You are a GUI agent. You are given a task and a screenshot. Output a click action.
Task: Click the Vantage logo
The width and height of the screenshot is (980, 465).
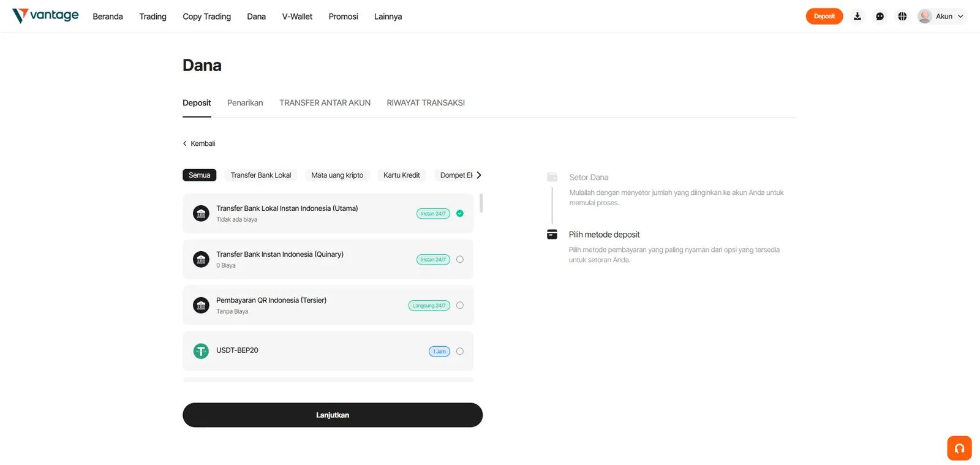45,15
